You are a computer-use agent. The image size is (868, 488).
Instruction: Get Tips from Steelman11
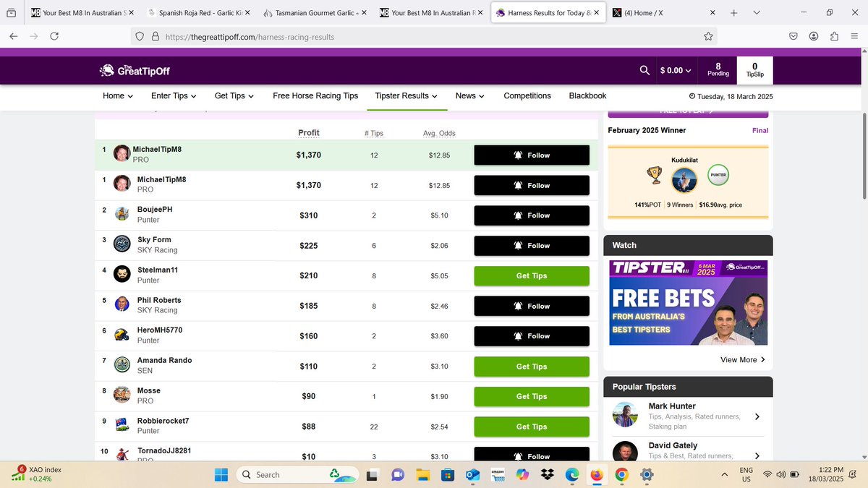[532, 275]
